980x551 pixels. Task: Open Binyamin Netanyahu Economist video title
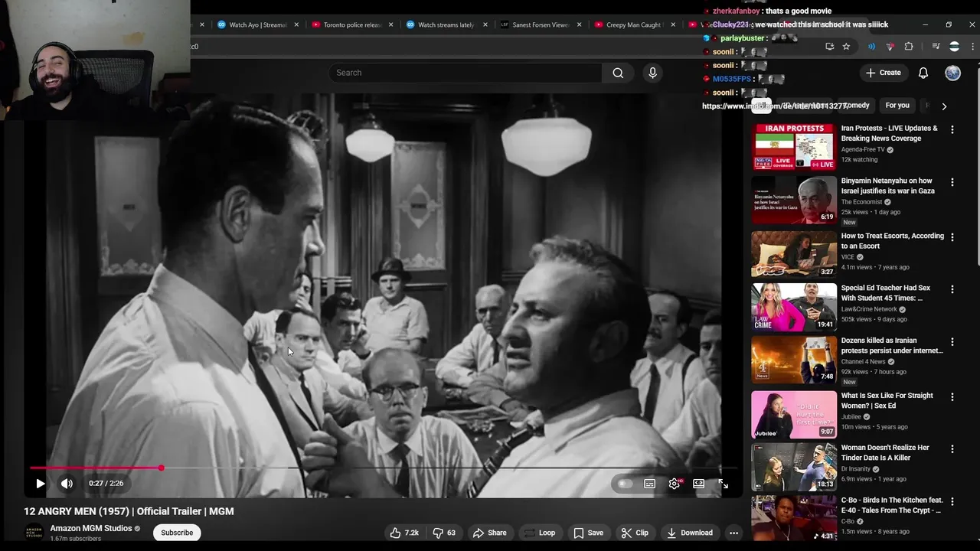(x=888, y=186)
